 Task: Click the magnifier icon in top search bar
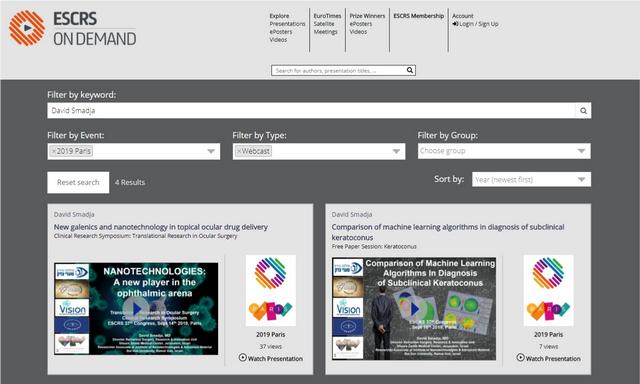(x=410, y=70)
